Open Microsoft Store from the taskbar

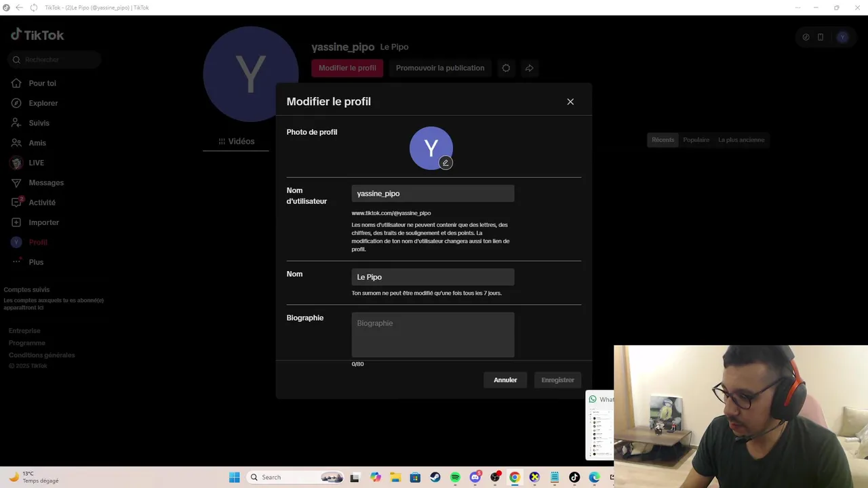click(415, 477)
